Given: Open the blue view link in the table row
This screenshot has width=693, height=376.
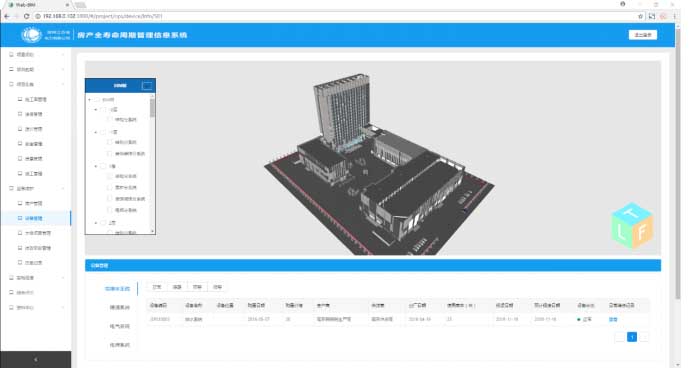Looking at the screenshot, I should click(x=613, y=319).
